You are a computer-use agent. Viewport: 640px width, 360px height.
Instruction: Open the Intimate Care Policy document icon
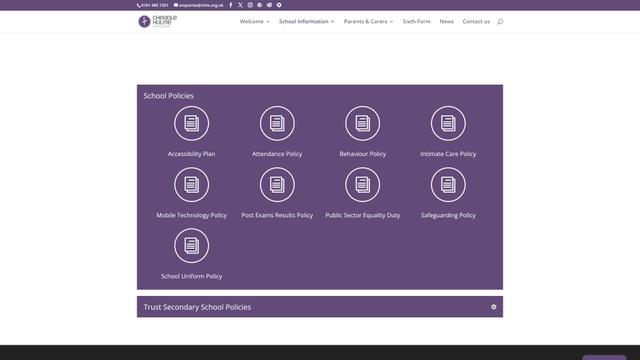[448, 123]
